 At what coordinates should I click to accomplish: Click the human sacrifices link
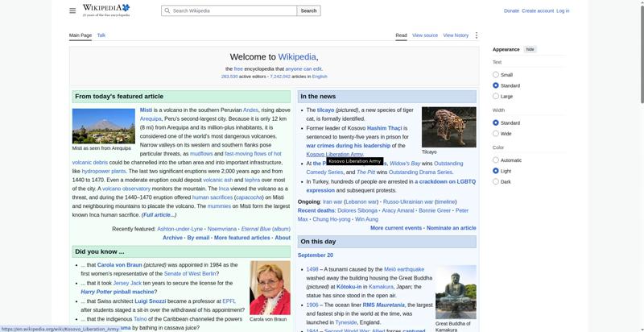point(213,197)
